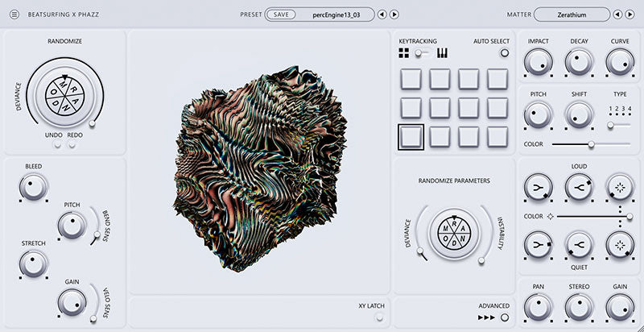This screenshot has height=332, width=644.
Task: Click the UNDO button under Randomize
Action: tap(58, 146)
